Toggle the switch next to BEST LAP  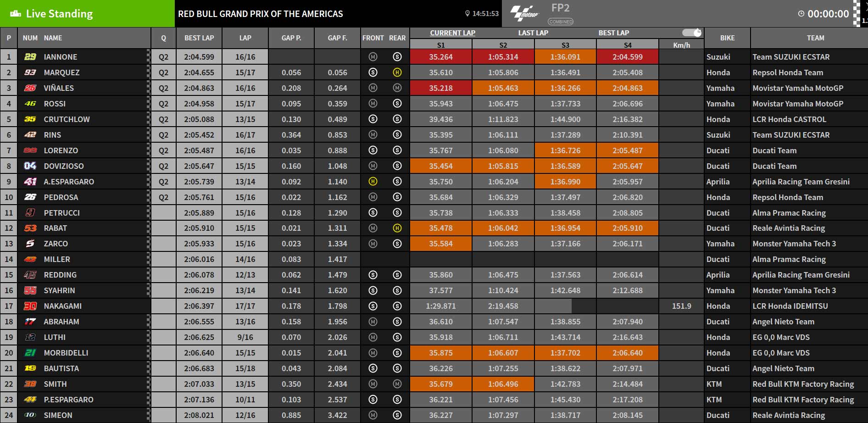tap(692, 33)
